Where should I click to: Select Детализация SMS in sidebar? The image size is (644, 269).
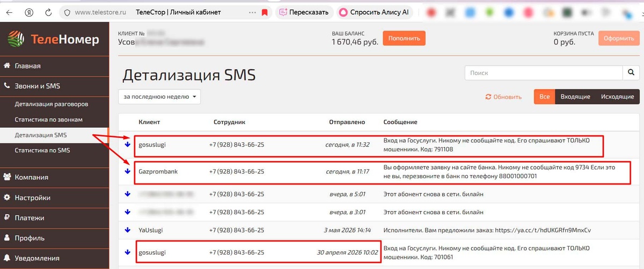click(x=41, y=135)
